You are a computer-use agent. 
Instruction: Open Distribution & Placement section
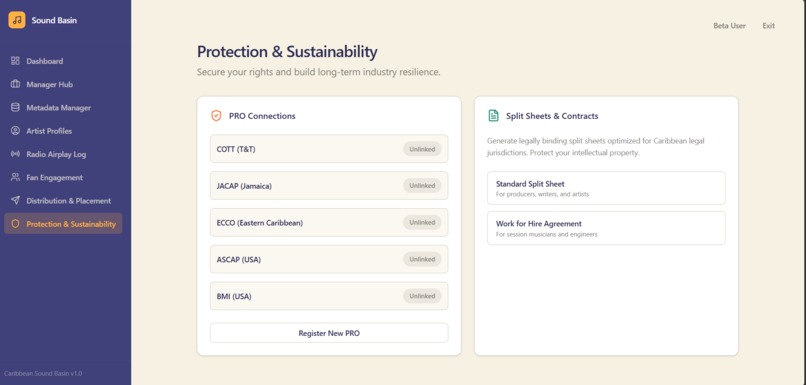pos(63,200)
